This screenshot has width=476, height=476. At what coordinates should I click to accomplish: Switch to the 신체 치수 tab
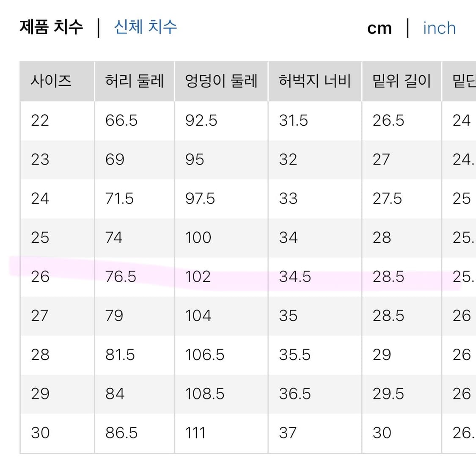[x=145, y=27]
